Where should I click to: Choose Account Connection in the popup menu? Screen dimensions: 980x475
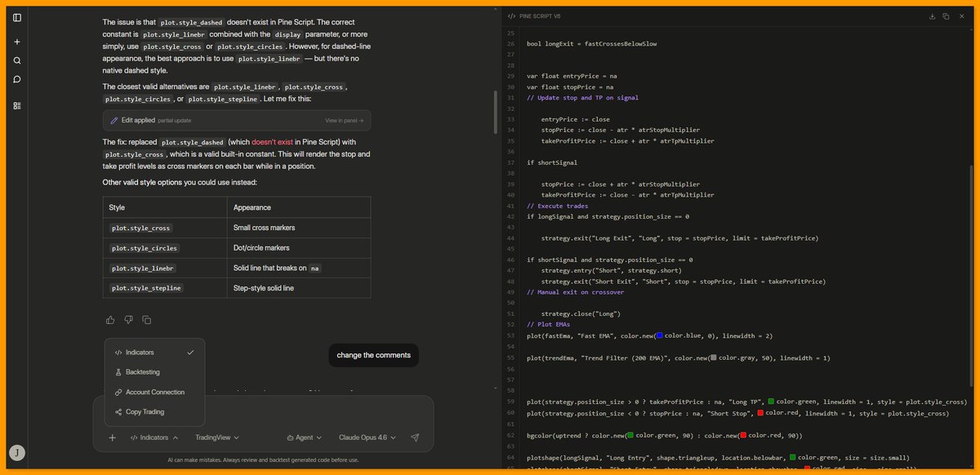coord(154,392)
